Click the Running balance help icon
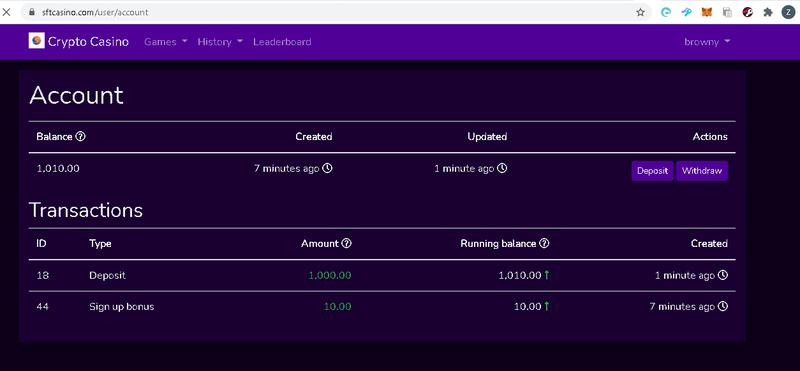800x371 pixels. tap(544, 243)
